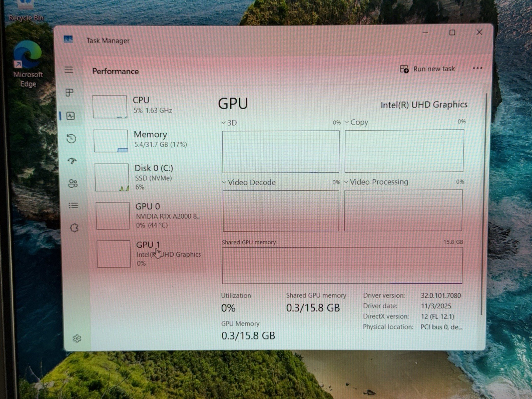This screenshot has width=532, height=399.
Task: Click the 3D utilization graph
Action: pos(281,152)
